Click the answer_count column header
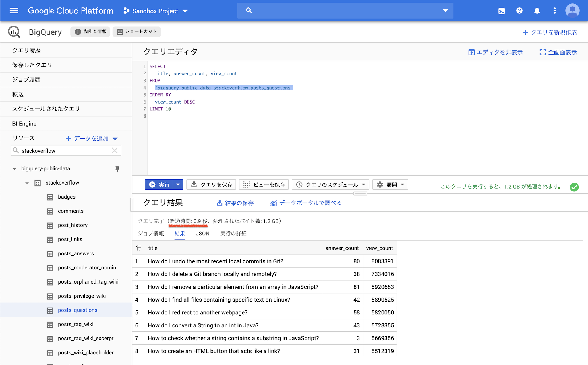The height and width of the screenshot is (365, 588). click(x=342, y=248)
